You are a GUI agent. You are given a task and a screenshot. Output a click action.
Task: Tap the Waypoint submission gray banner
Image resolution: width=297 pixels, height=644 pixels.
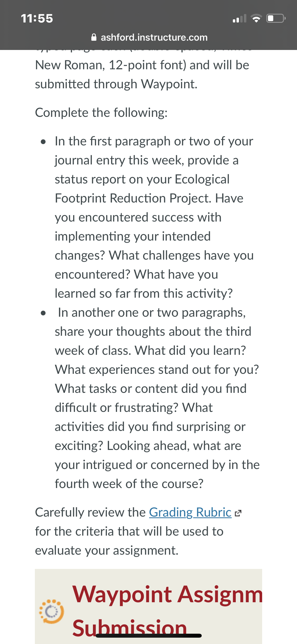[x=149, y=606]
